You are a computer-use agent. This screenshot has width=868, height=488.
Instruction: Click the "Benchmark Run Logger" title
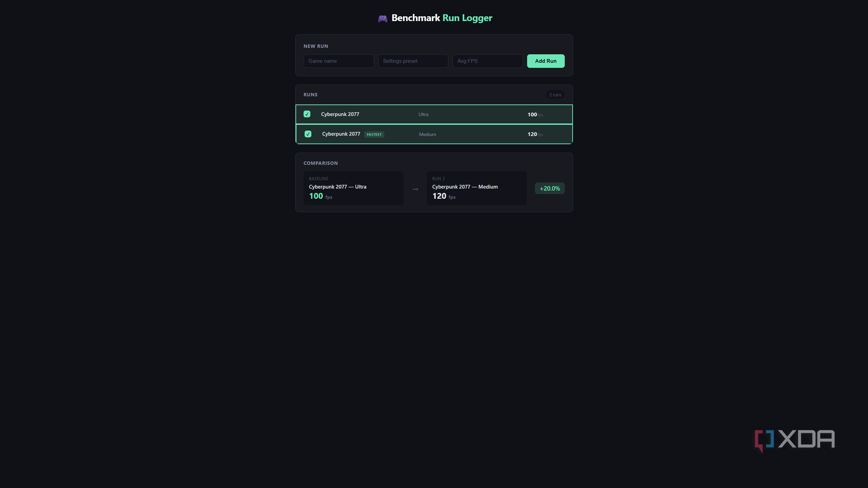(x=442, y=18)
